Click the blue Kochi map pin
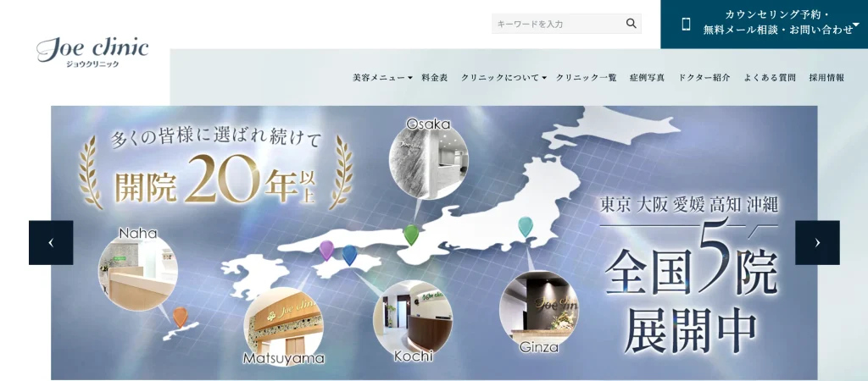 [x=349, y=255]
